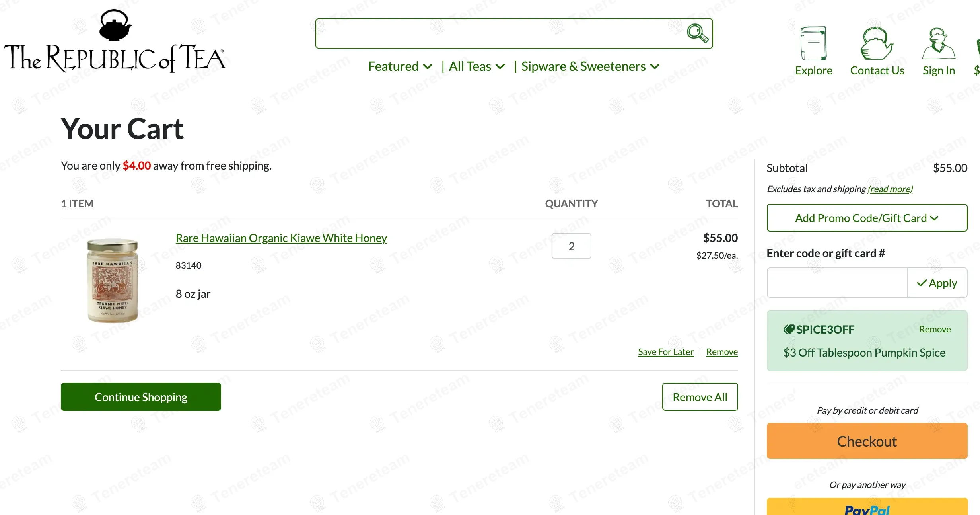Click the Contact Us teapot icon

(x=877, y=43)
